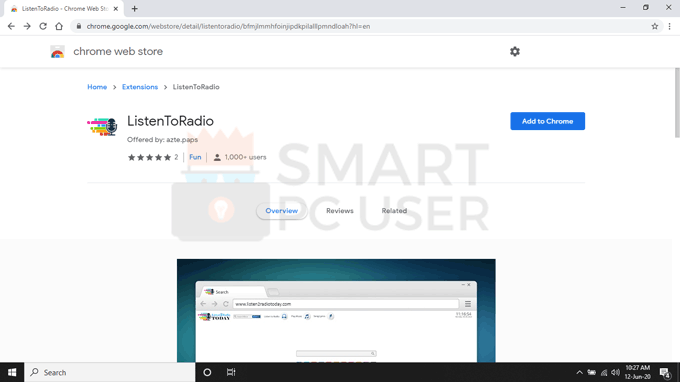Click the Chrome Web Store logo
680x382 pixels.
57,52
